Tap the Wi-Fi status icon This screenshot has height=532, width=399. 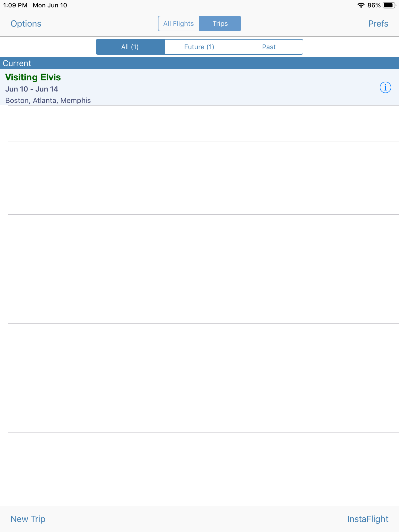click(361, 5)
